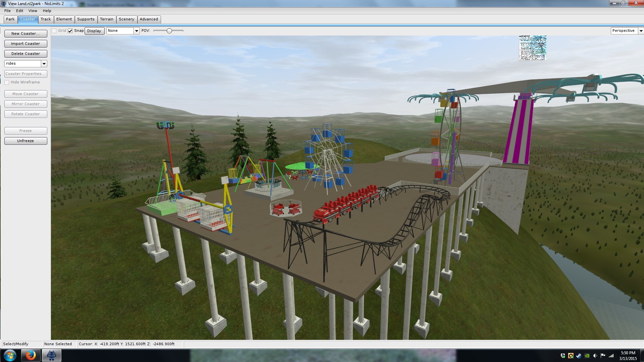
Task: Open Firefox from the taskbar
Action: (x=31, y=355)
